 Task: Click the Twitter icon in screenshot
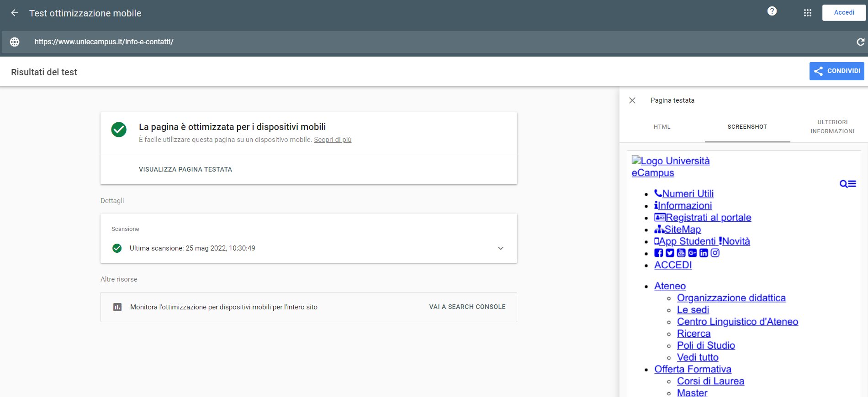pyautogui.click(x=670, y=253)
